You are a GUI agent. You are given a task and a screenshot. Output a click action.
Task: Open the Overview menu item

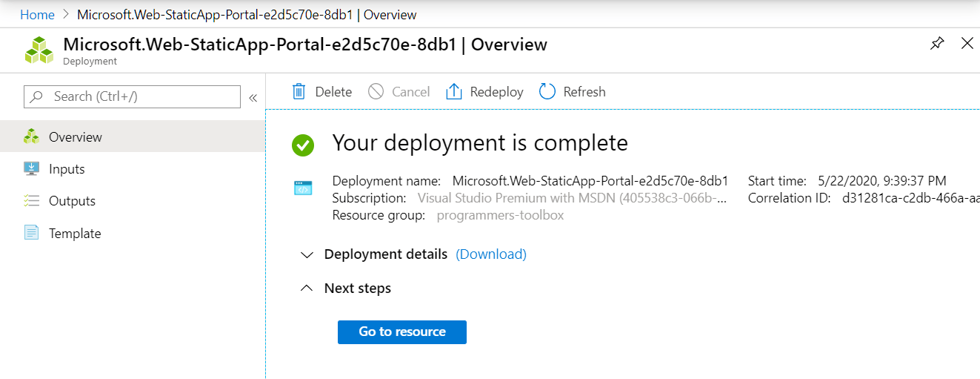133,136
